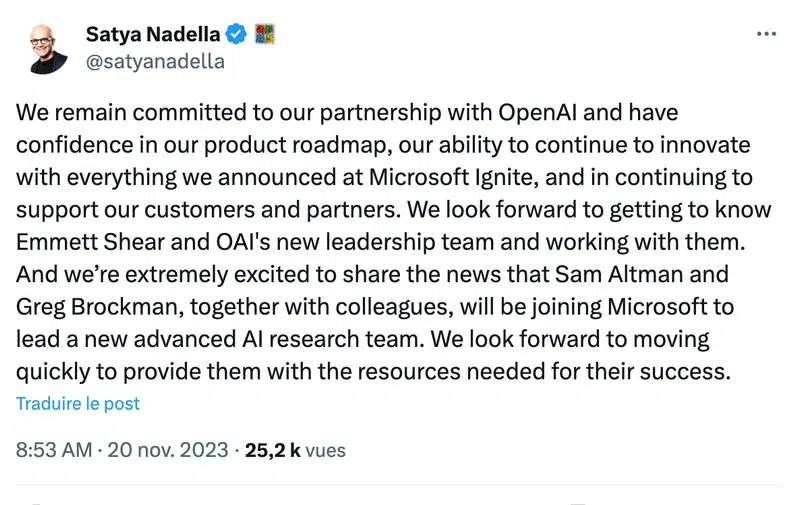Click the vues label beside the count
This screenshot has width=800, height=505.
click(326, 450)
